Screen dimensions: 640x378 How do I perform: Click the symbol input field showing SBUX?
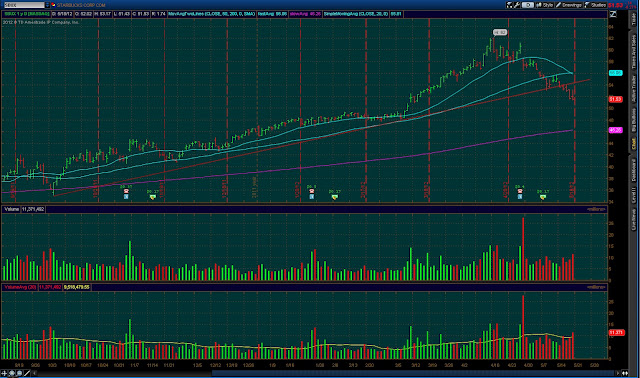click(x=24, y=5)
